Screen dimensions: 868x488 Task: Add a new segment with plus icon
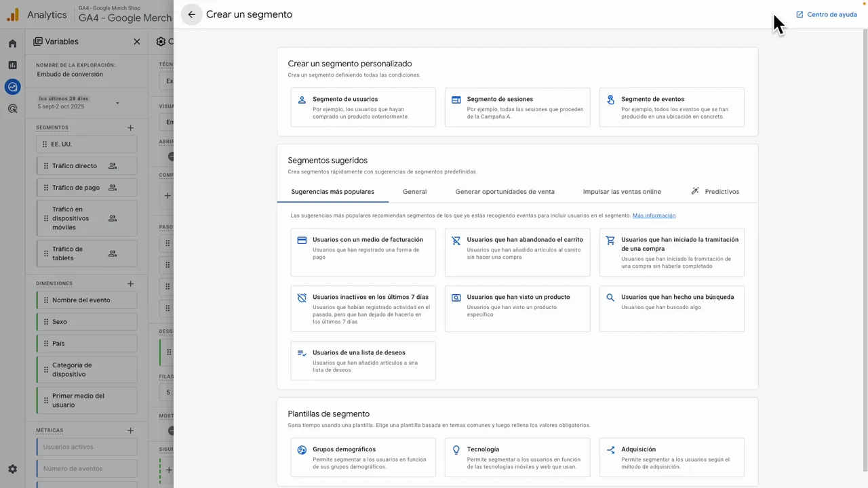[x=130, y=127]
